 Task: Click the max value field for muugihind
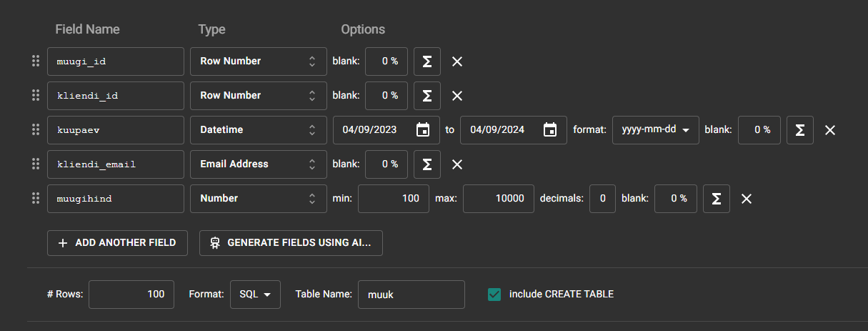click(498, 199)
